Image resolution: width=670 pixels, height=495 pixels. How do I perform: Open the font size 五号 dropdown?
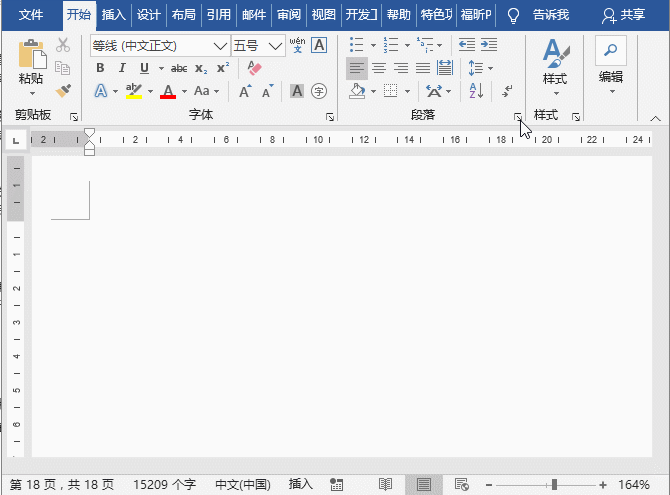(275, 46)
